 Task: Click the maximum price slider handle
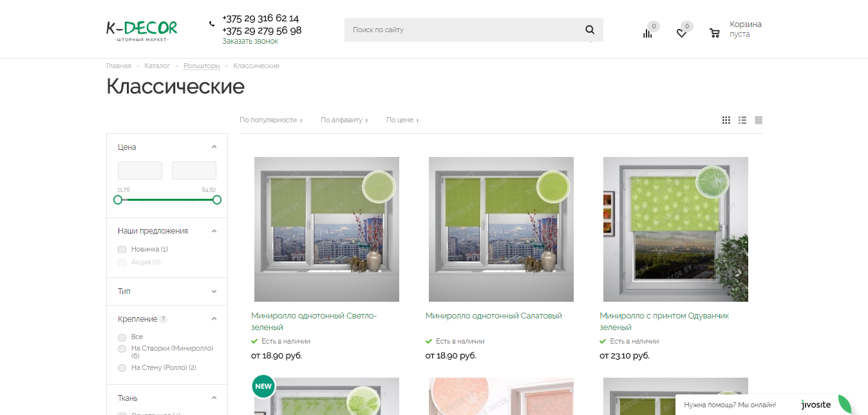[x=217, y=200]
